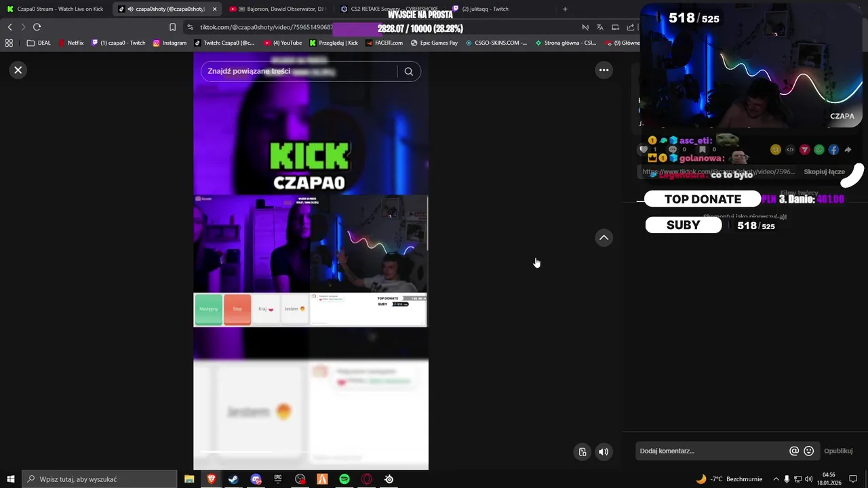
Task: Share the video to WhatsApp
Action: (x=819, y=150)
